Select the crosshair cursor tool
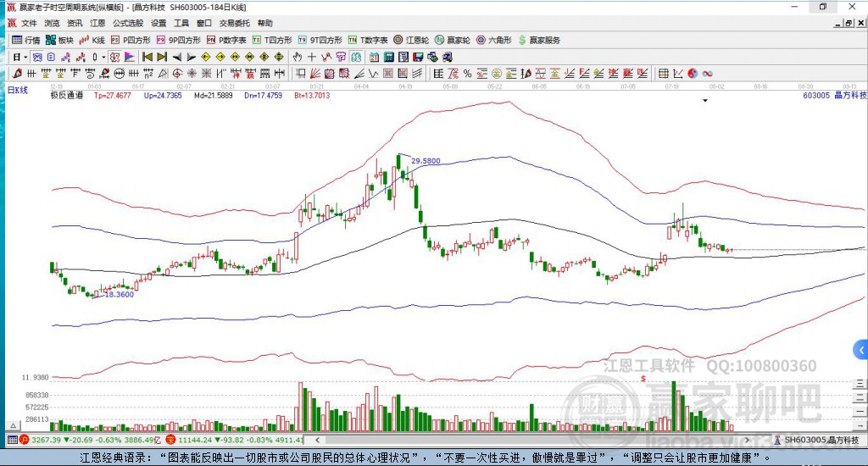The width and height of the screenshot is (868, 466). click(312, 57)
